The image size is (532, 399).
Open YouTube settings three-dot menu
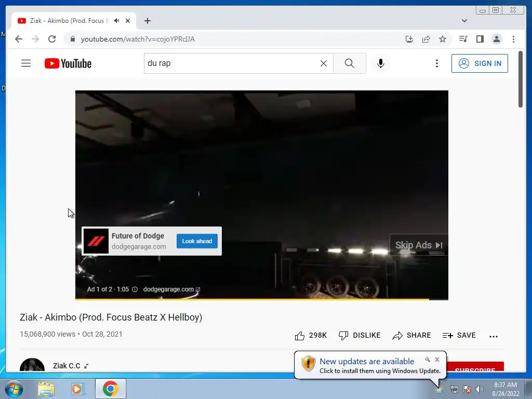pos(436,63)
